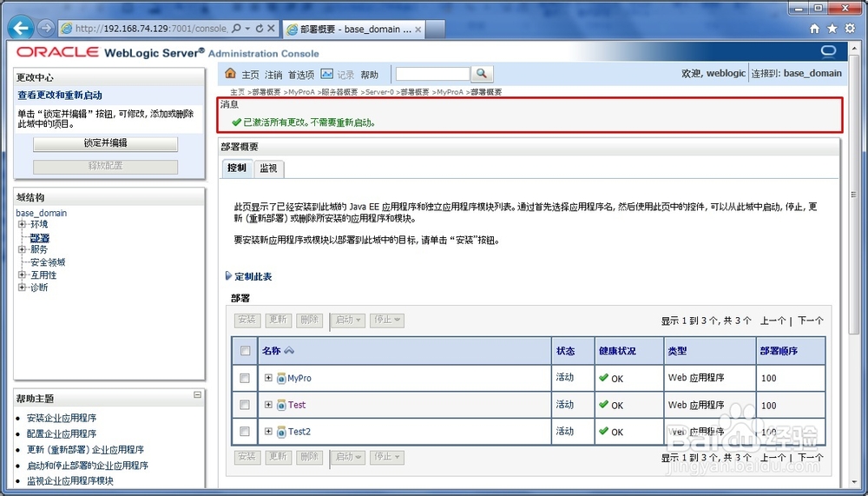Click the record chart icon beside 记录
Viewport: 868px width, 496px height.
point(327,74)
